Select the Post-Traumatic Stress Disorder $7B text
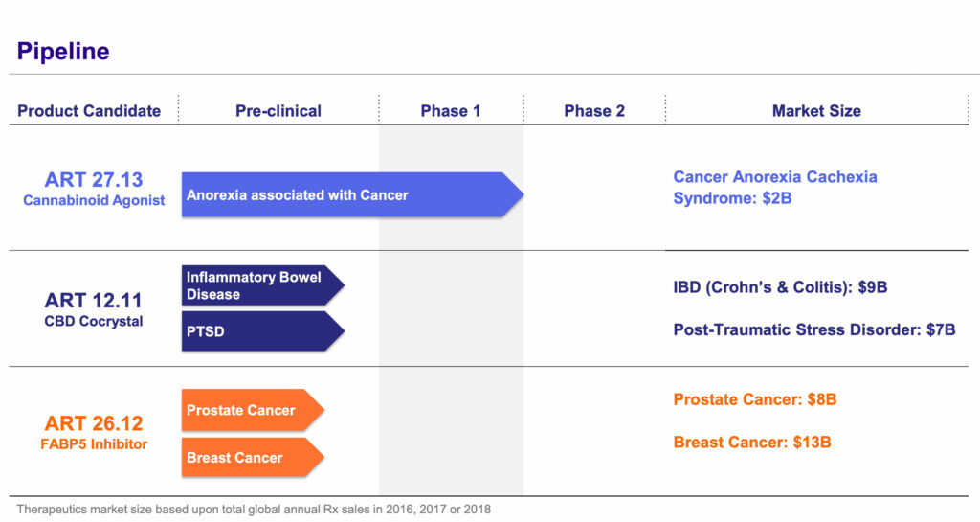This screenshot has width=980, height=522. [814, 330]
